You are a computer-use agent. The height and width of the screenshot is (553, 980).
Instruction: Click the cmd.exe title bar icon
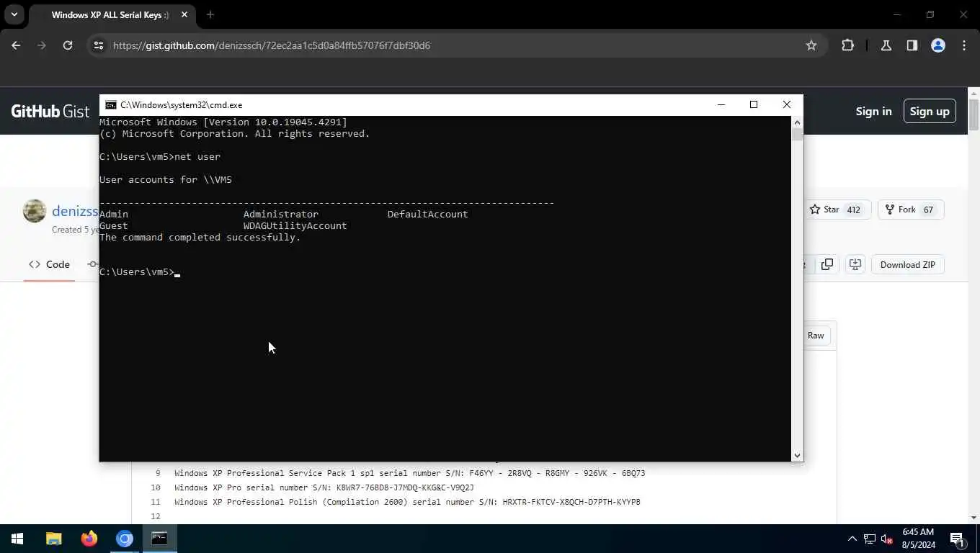pos(110,105)
